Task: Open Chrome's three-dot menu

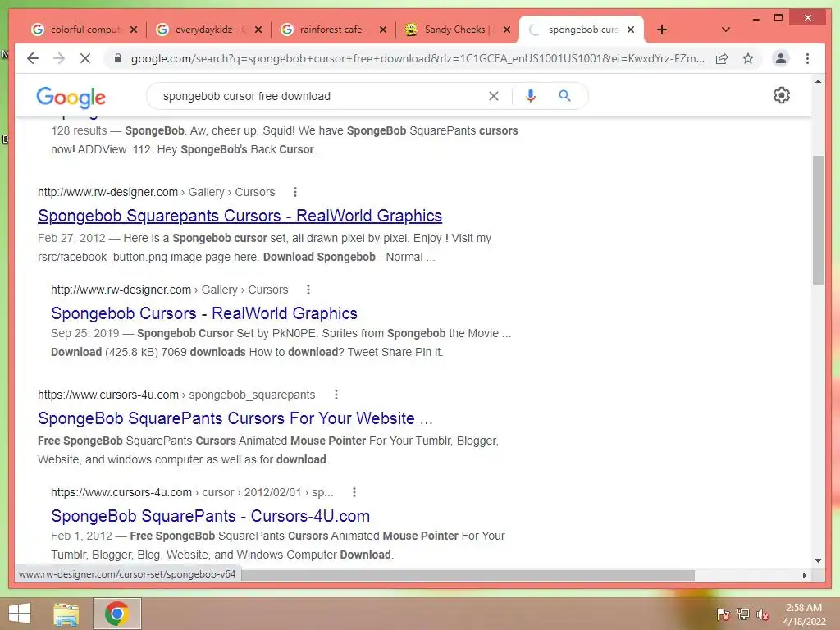Action: click(807, 58)
